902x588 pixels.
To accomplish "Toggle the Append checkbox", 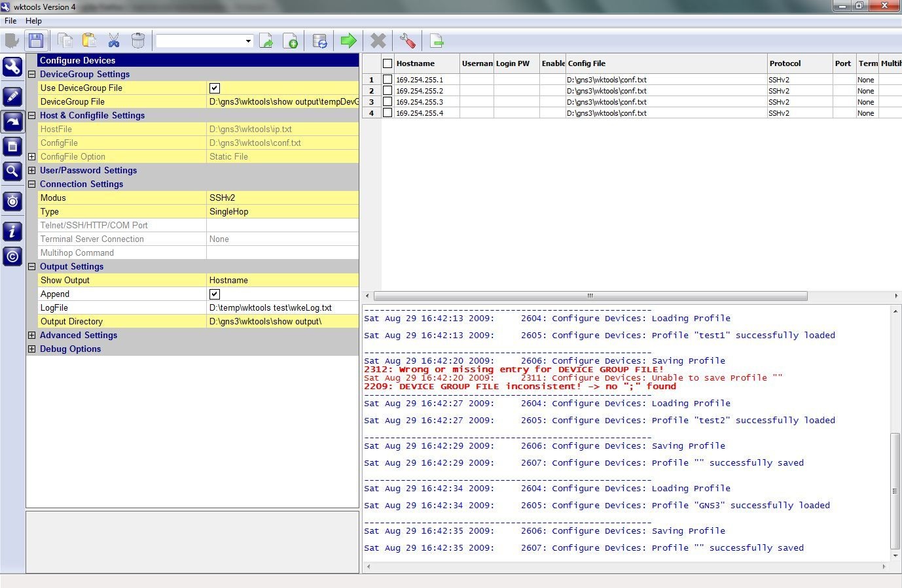I will [x=215, y=294].
